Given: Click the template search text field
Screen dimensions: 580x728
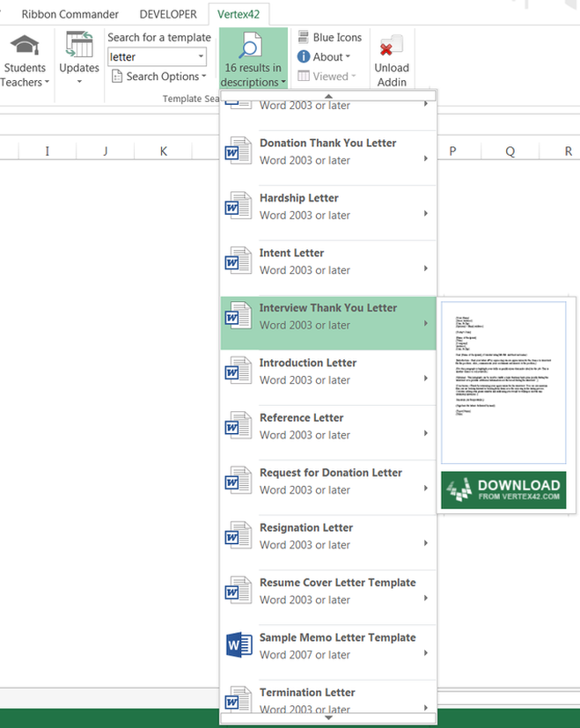Looking at the screenshot, I should (152, 56).
